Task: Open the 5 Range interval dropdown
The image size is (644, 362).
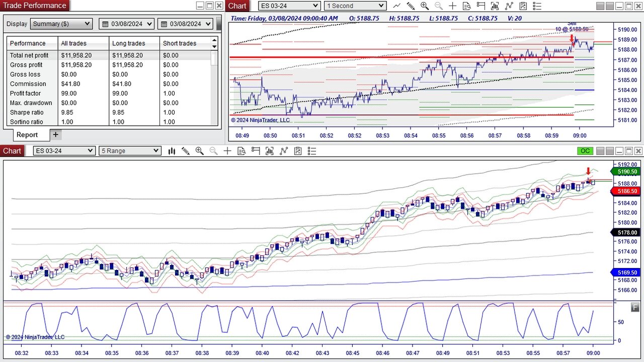Action: click(130, 151)
